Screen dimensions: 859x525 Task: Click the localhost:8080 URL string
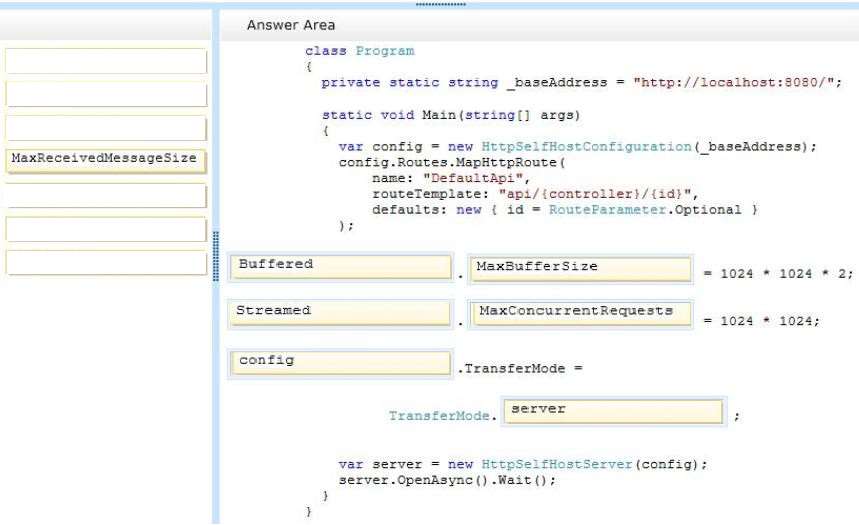[733, 83]
